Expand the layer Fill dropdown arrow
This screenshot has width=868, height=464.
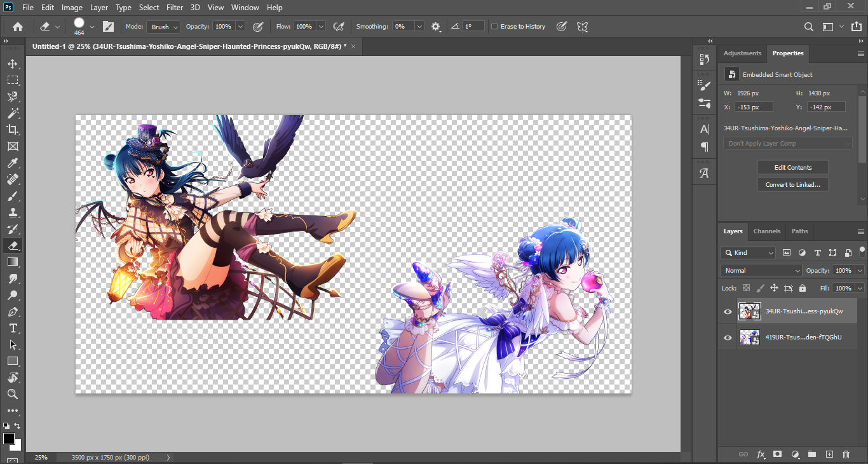(860, 289)
